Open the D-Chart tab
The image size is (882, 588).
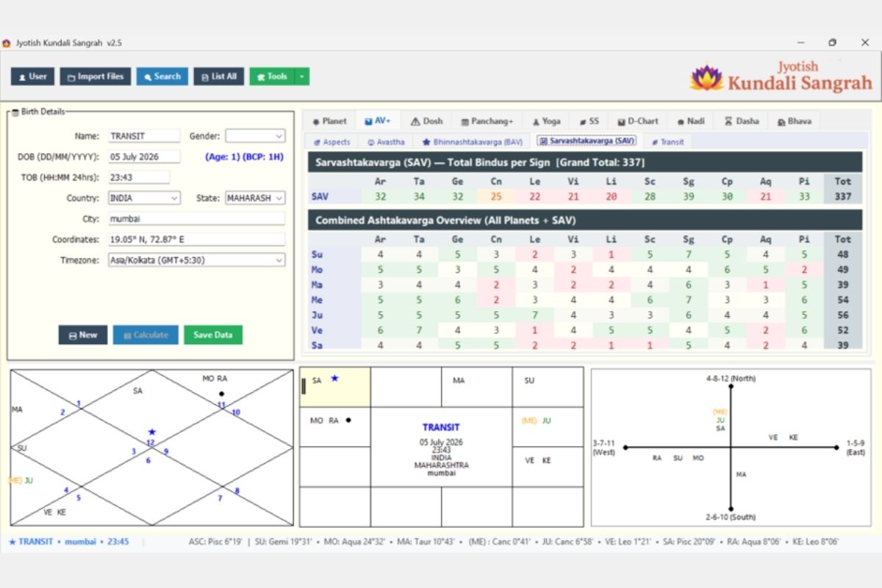[x=638, y=121]
